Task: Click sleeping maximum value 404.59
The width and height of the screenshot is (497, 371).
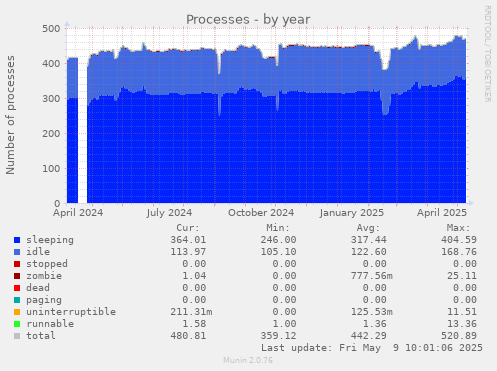Action: click(x=459, y=240)
